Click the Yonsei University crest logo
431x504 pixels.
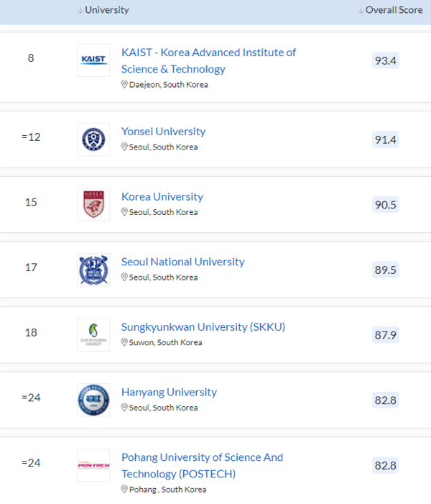click(x=93, y=139)
